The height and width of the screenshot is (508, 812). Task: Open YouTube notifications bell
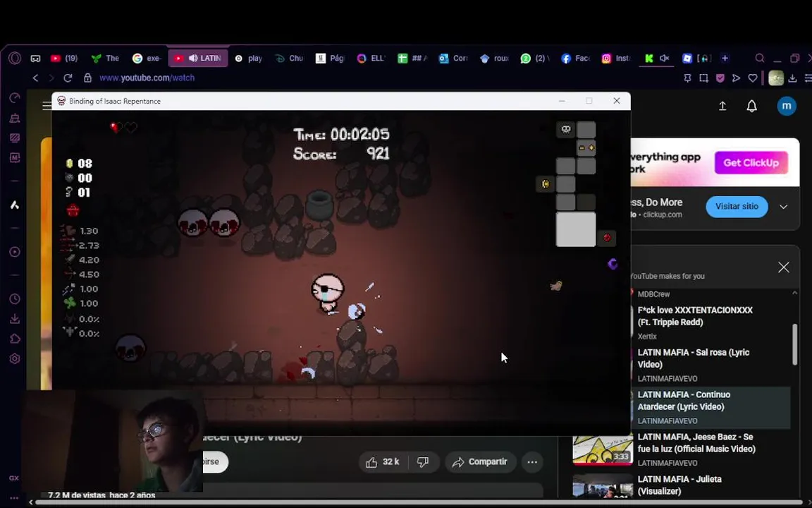pos(751,107)
